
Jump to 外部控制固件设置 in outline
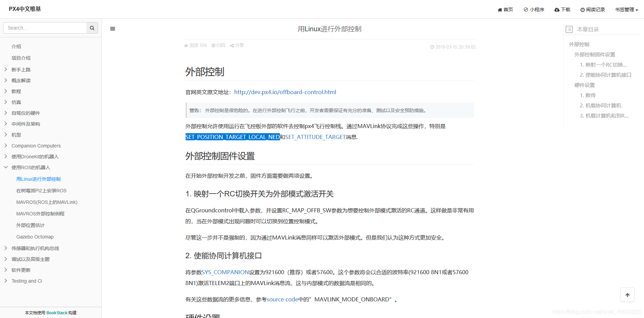(595, 55)
